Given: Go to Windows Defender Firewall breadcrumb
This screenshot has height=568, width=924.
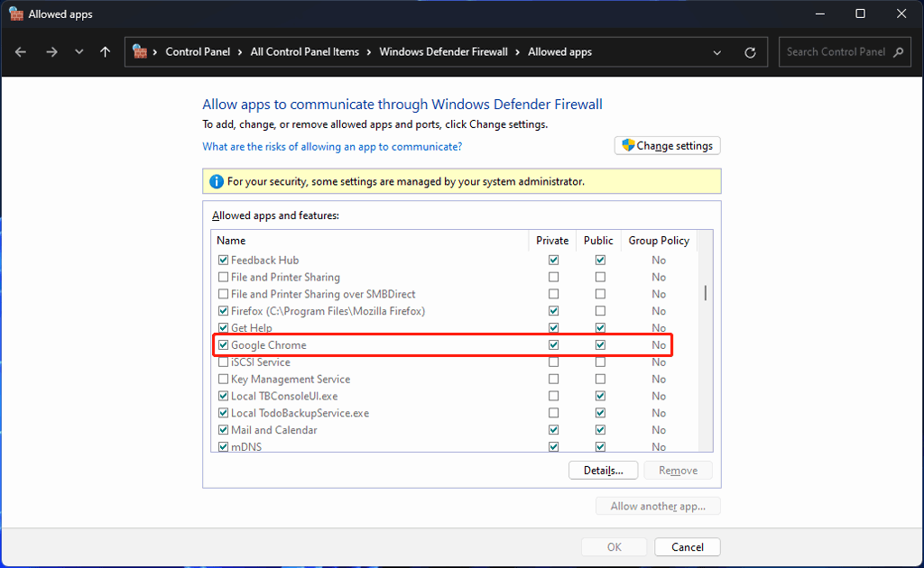Looking at the screenshot, I should (x=443, y=51).
